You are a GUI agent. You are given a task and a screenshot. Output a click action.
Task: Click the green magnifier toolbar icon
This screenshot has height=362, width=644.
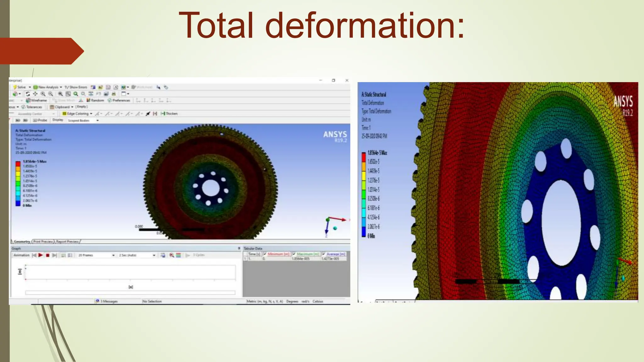tap(75, 94)
